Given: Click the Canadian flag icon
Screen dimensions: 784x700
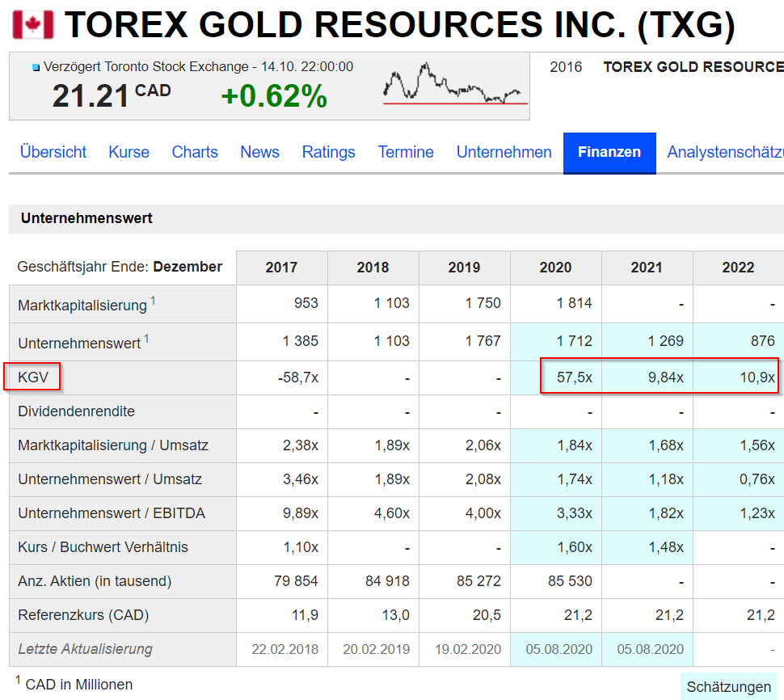Looking at the screenshot, I should 32,24.
